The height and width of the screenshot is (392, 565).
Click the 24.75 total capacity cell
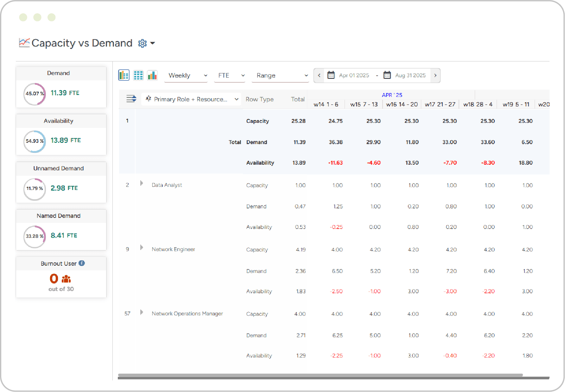pos(335,121)
